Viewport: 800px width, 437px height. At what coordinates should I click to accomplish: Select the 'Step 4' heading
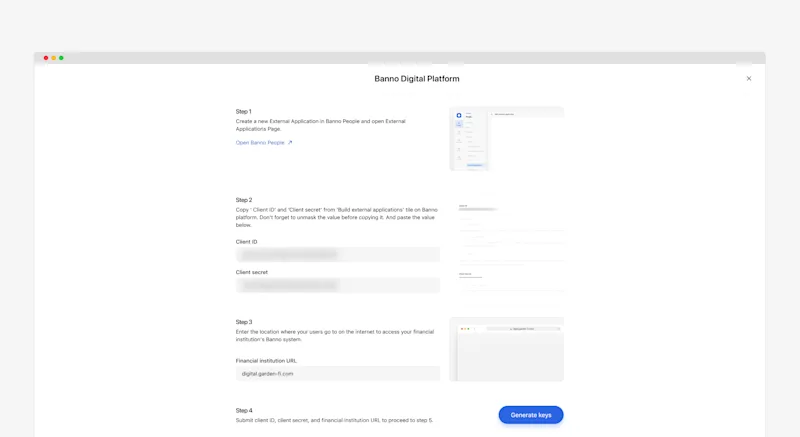(244, 410)
